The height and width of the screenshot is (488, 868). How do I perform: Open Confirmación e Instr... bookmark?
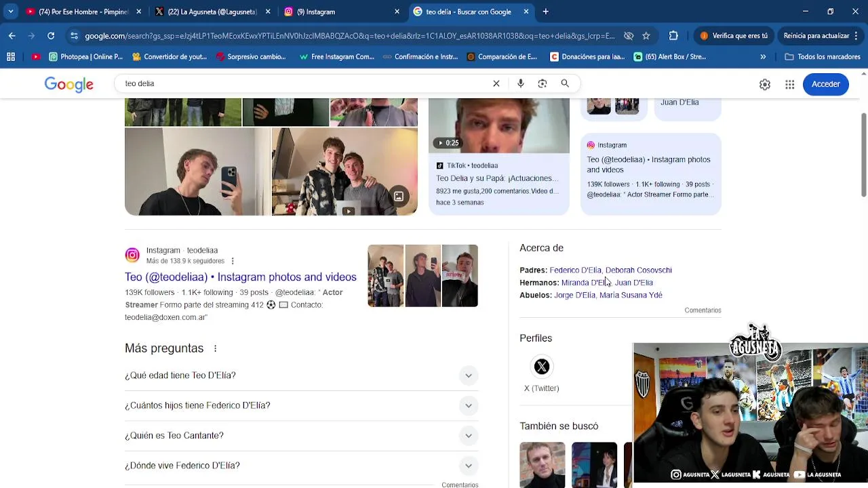point(420,57)
